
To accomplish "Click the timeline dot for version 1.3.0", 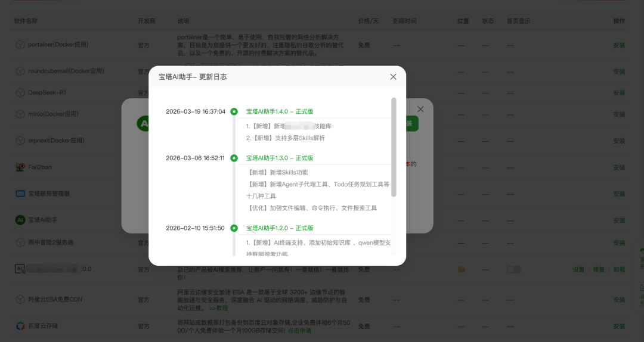I will pos(234,158).
